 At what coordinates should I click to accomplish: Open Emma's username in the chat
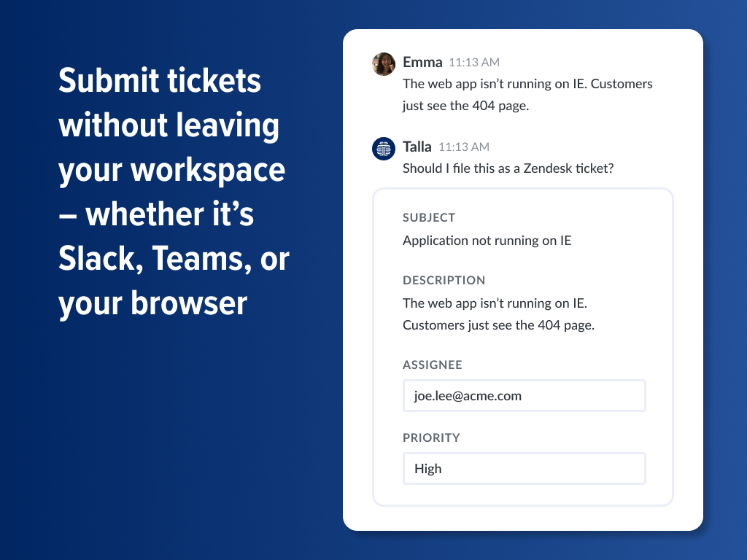click(422, 63)
